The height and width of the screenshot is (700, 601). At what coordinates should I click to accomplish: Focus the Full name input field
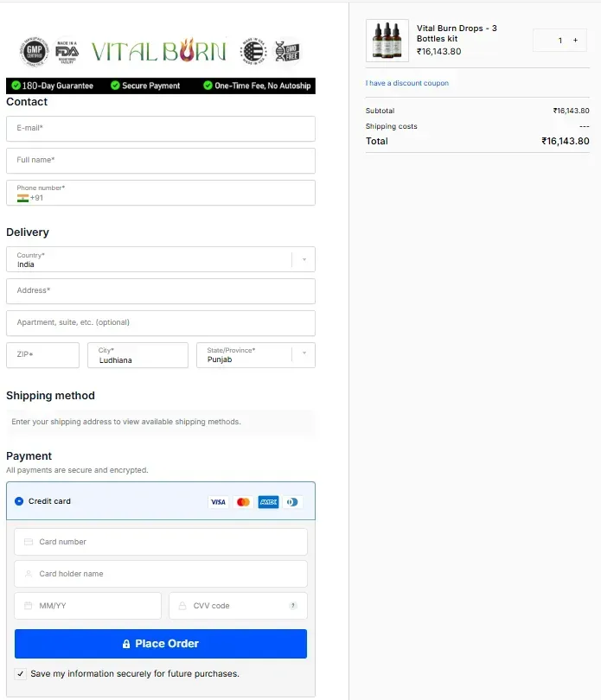pyautogui.click(x=161, y=161)
